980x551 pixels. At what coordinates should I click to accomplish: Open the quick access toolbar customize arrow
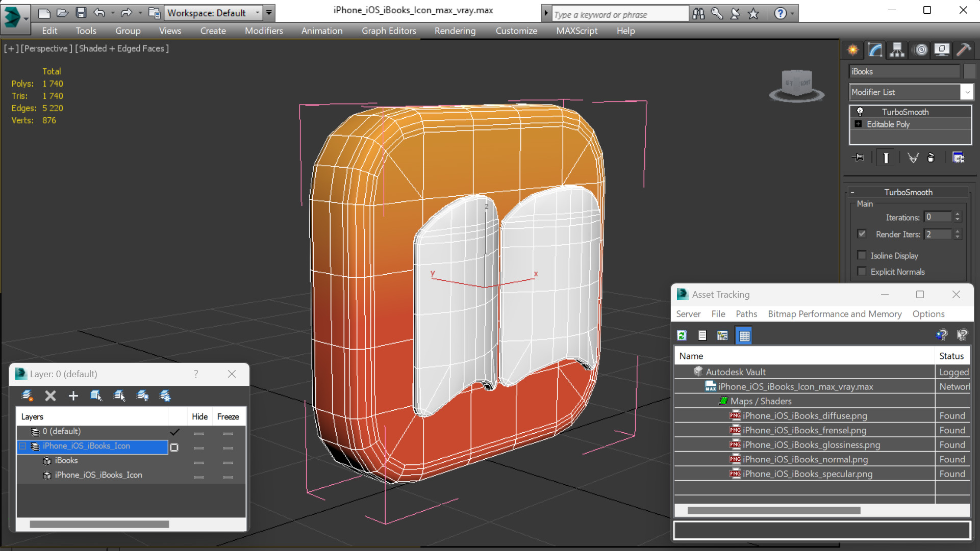click(269, 13)
